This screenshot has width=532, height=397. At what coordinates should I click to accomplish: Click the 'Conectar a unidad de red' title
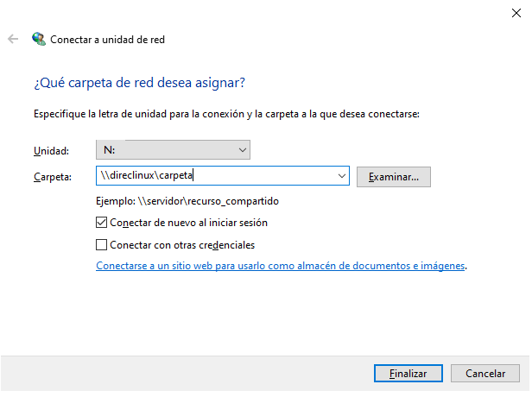pyautogui.click(x=108, y=40)
